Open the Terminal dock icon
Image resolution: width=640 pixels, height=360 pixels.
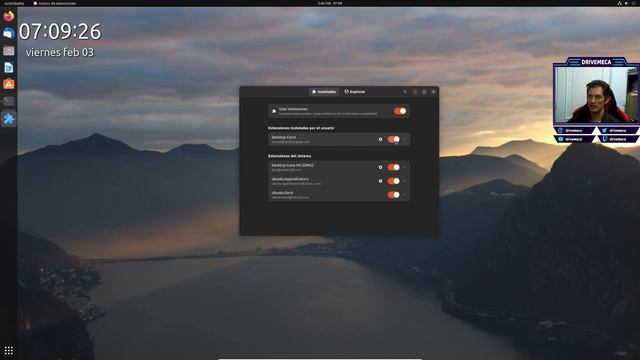pyautogui.click(x=9, y=101)
